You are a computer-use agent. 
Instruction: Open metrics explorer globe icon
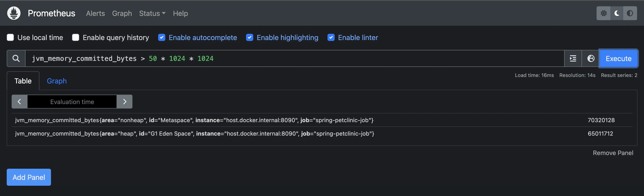[591, 58]
